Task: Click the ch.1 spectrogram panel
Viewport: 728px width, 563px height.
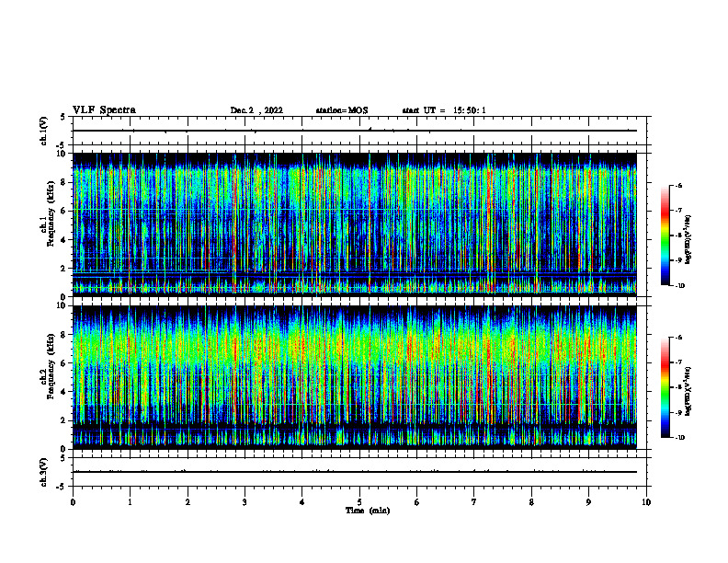Action: click(x=355, y=224)
